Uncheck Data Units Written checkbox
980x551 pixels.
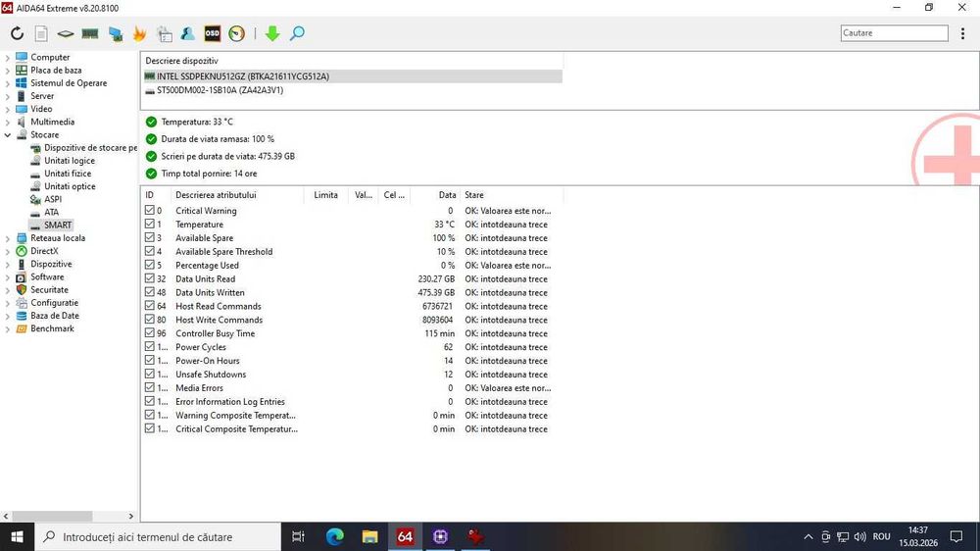149,292
